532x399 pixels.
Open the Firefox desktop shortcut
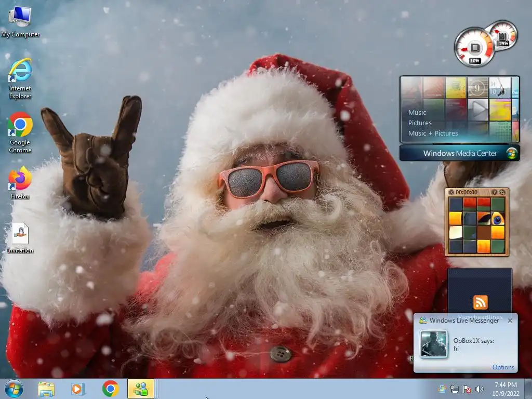(20, 182)
